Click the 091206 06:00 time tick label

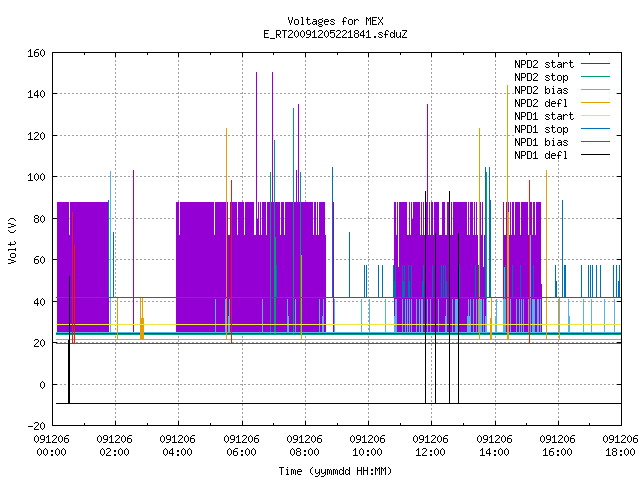click(241, 446)
